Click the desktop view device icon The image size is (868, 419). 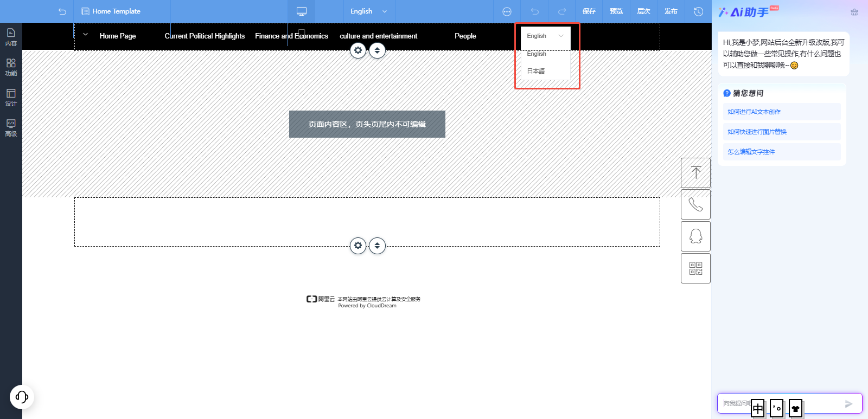[302, 11]
